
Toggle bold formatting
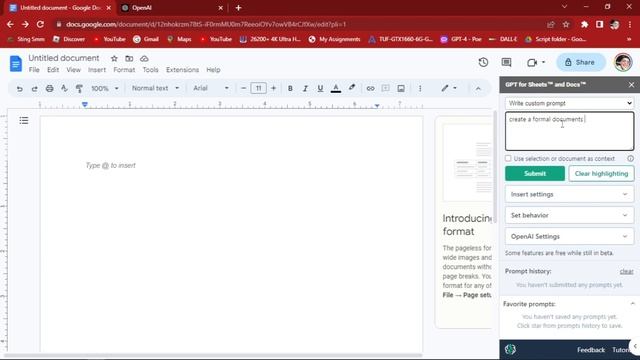tap(290, 88)
